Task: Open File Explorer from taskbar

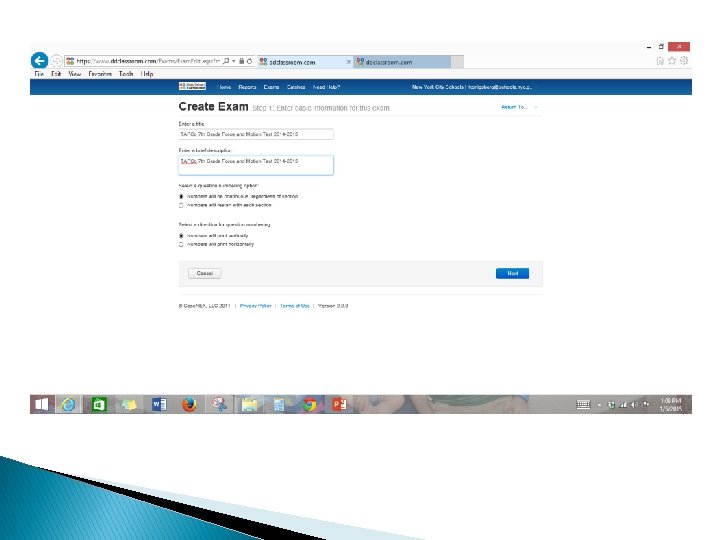Action: pos(249,405)
